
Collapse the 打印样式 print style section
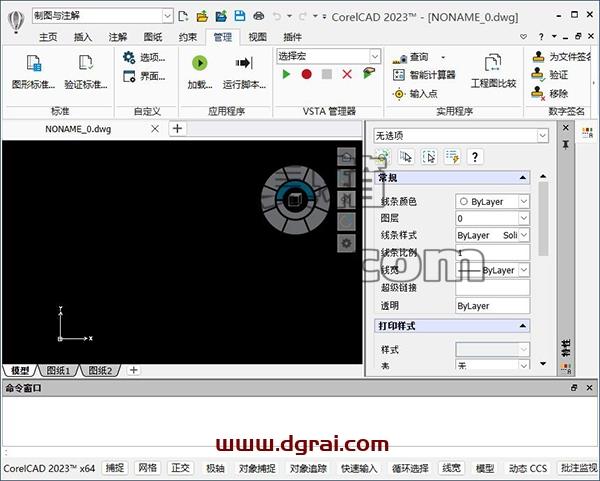tap(522, 326)
